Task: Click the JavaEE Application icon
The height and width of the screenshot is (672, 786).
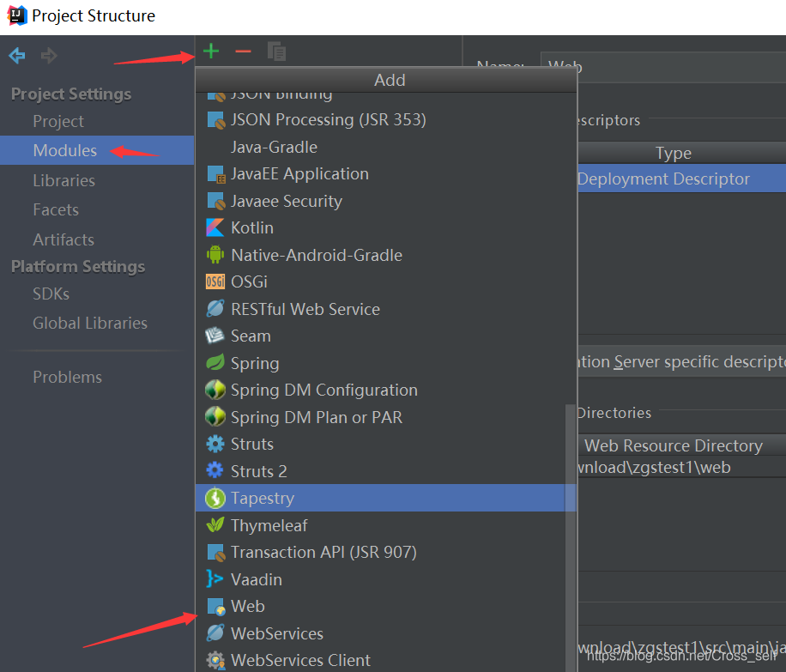Action: [215, 174]
